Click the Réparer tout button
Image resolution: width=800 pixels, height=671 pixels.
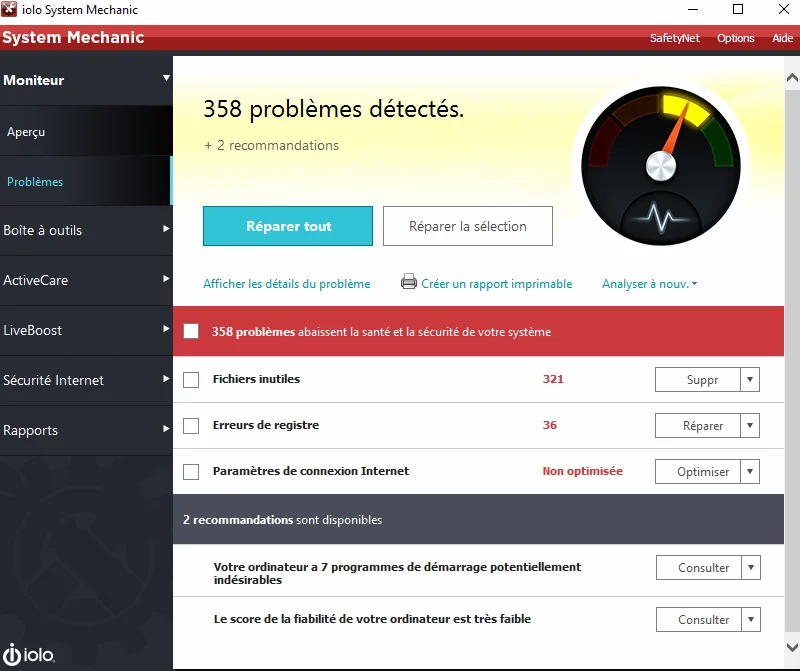[x=288, y=226]
